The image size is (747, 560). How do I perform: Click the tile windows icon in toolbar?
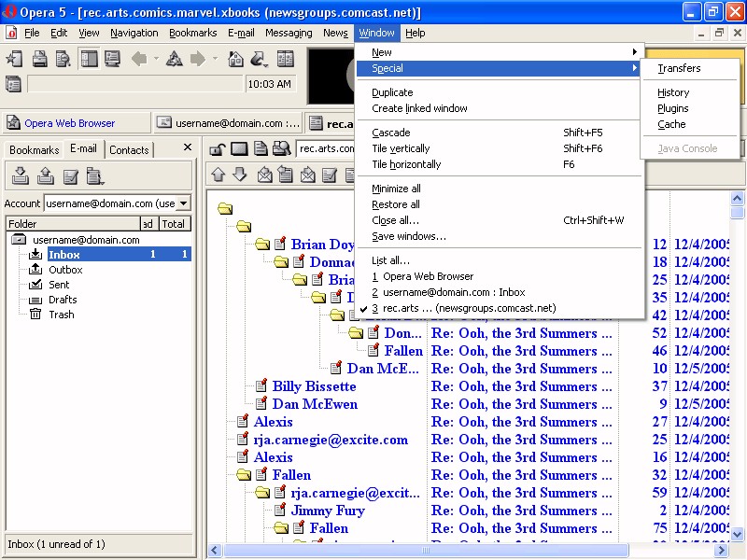coord(286,59)
